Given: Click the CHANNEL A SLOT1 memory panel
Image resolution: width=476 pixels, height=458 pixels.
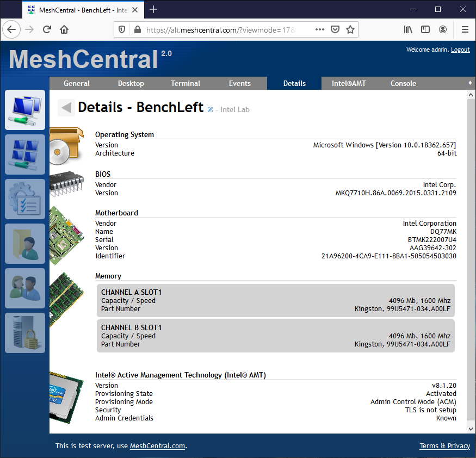Looking at the screenshot, I should (276, 300).
